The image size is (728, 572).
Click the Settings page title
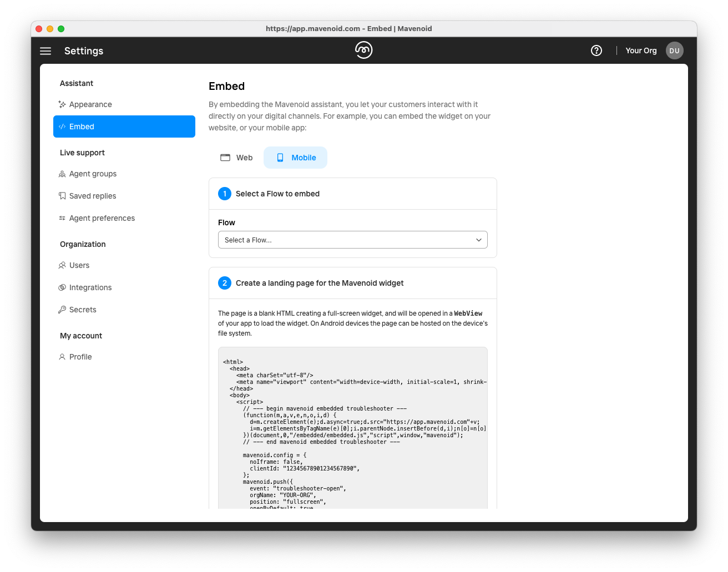point(84,51)
